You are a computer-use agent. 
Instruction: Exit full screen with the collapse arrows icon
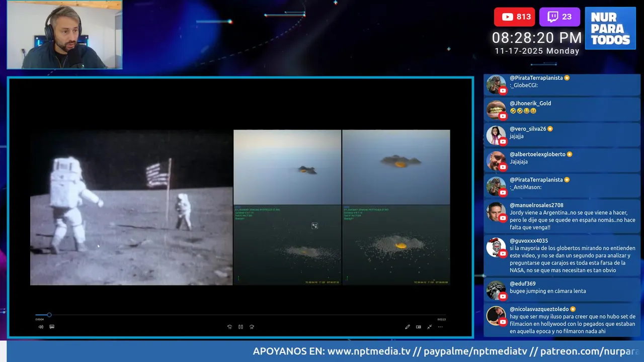pos(429,327)
